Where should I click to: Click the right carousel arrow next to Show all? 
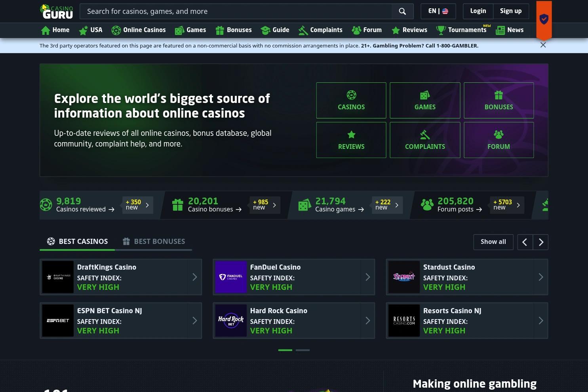[541, 242]
